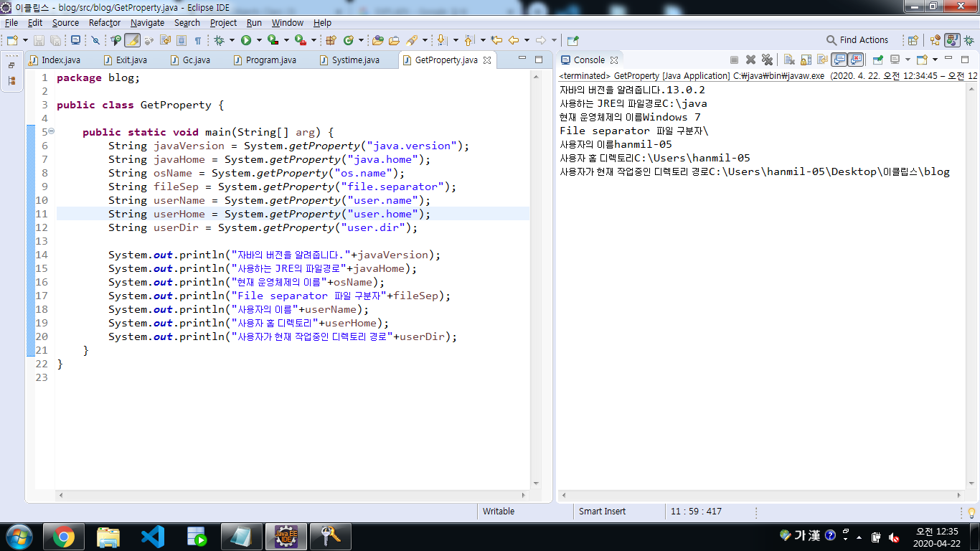The image size is (980, 551).
Task: Select the Console view tab
Action: coord(589,60)
